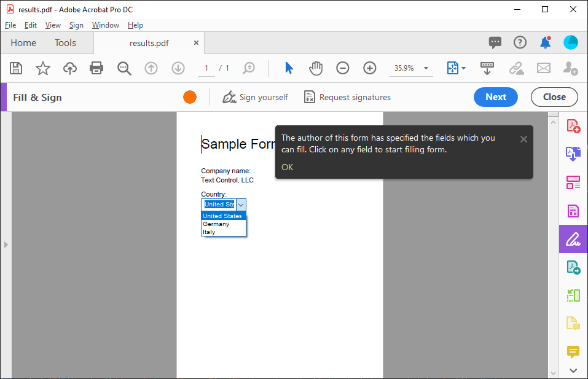Screen dimensions: 588x379
Task: Click the Sample Form heading text
Action: tap(238, 144)
